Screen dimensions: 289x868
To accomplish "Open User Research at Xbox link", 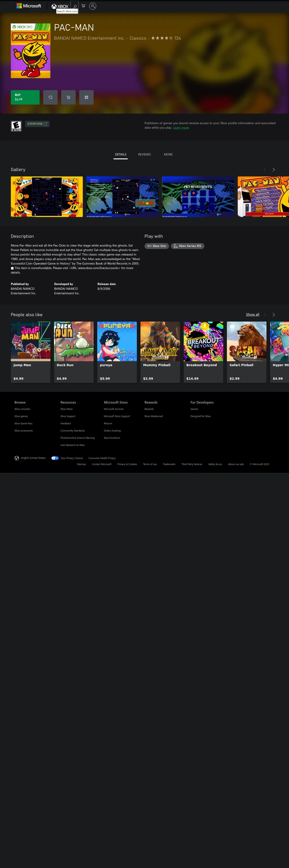I will [73, 445].
